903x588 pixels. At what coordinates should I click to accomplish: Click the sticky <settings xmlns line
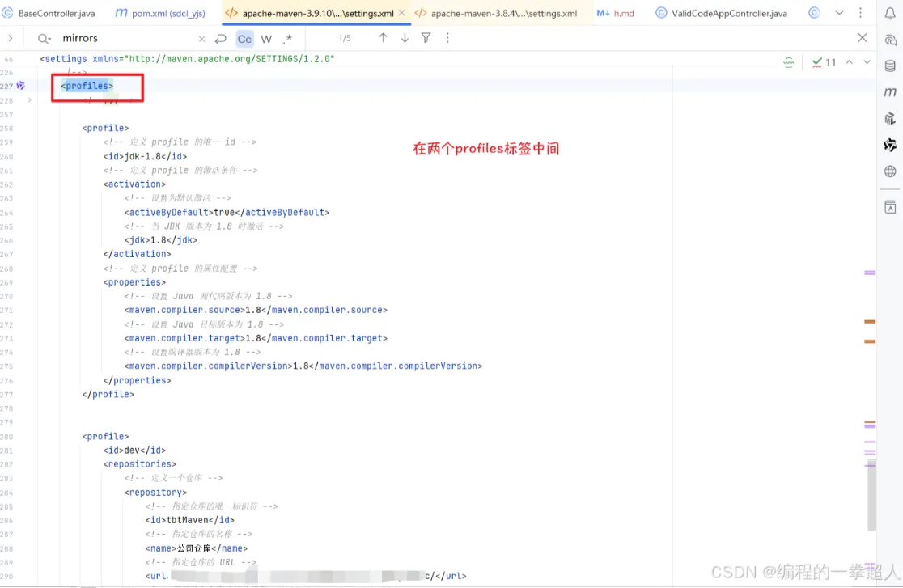pos(187,59)
